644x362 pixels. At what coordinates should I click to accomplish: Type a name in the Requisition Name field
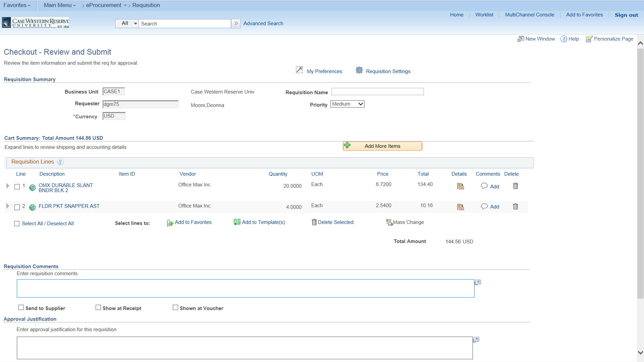tap(377, 92)
